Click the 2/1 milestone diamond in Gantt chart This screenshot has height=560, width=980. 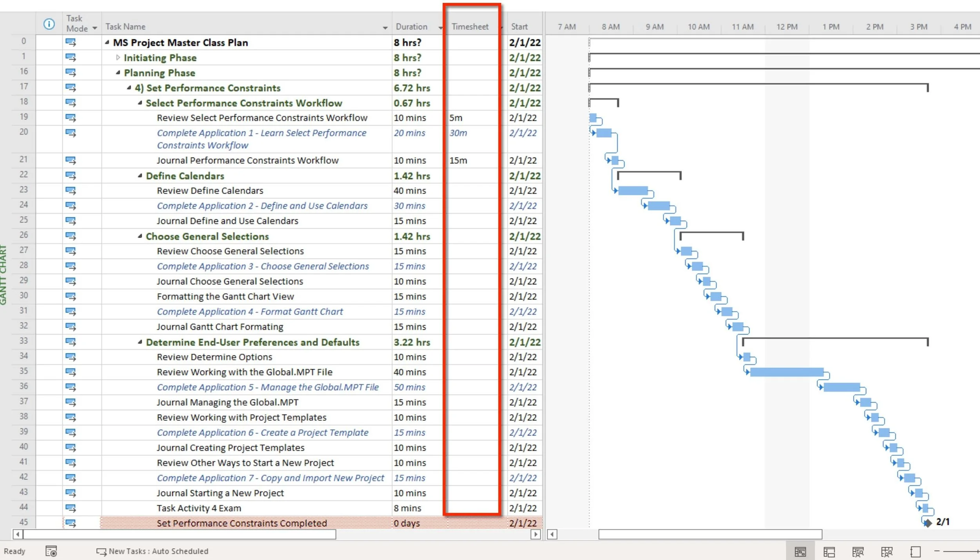927,523
